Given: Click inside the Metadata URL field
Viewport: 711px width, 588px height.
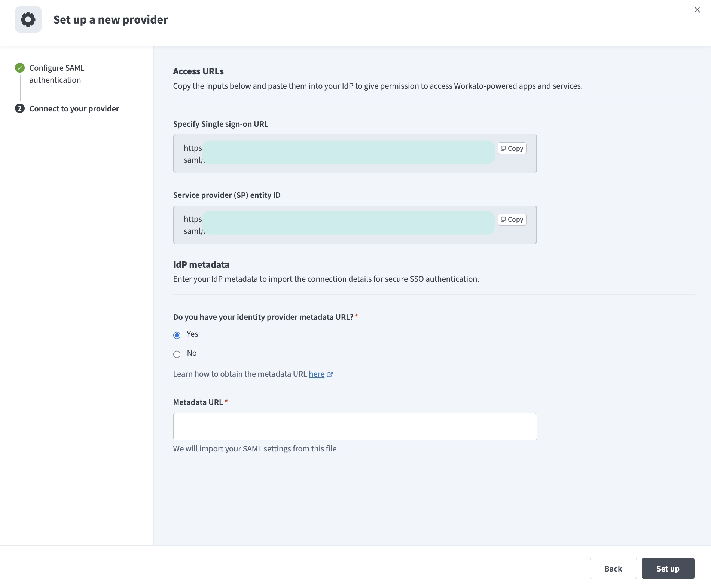Looking at the screenshot, I should (x=355, y=426).
